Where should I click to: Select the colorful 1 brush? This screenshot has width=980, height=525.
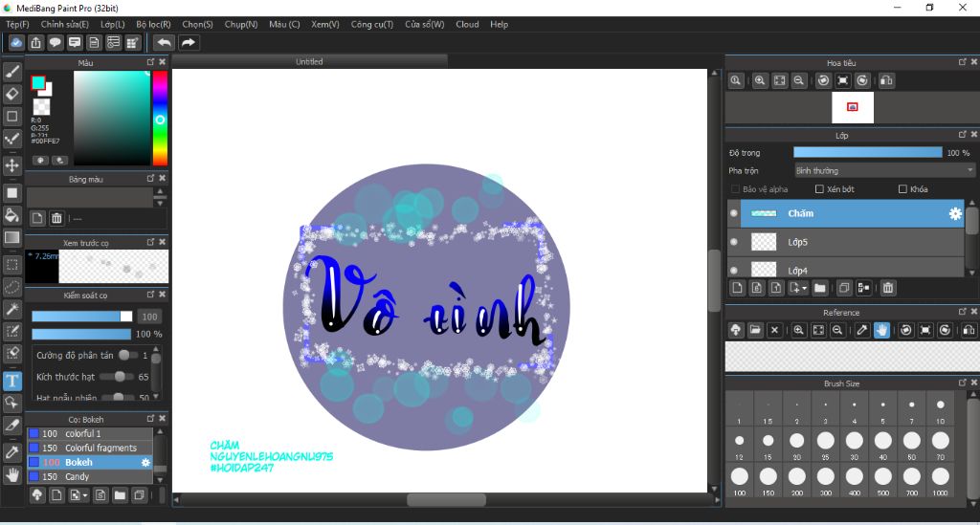(x=90, y=433)
